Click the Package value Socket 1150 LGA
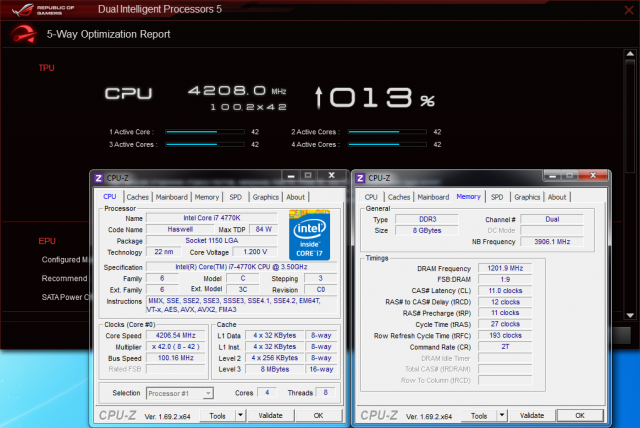Viewport: 640px width, 428px height. coord(211,240)
